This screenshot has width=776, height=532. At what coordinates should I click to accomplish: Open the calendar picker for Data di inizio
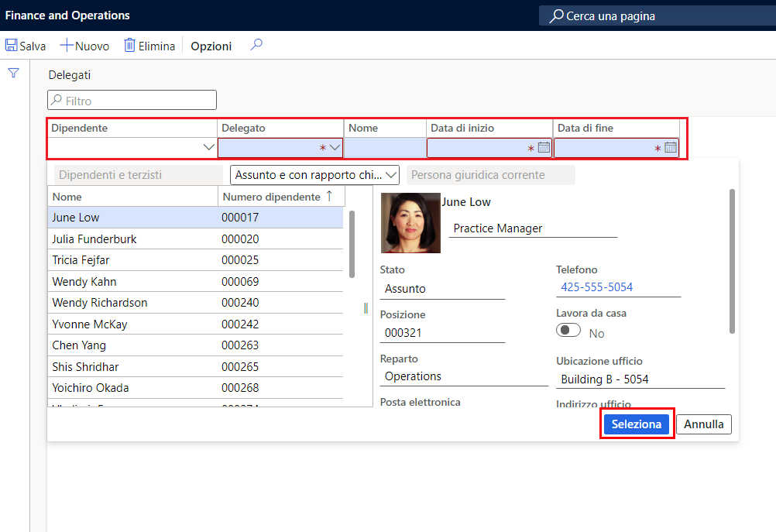pyautogui.click(x=544, y=147)
